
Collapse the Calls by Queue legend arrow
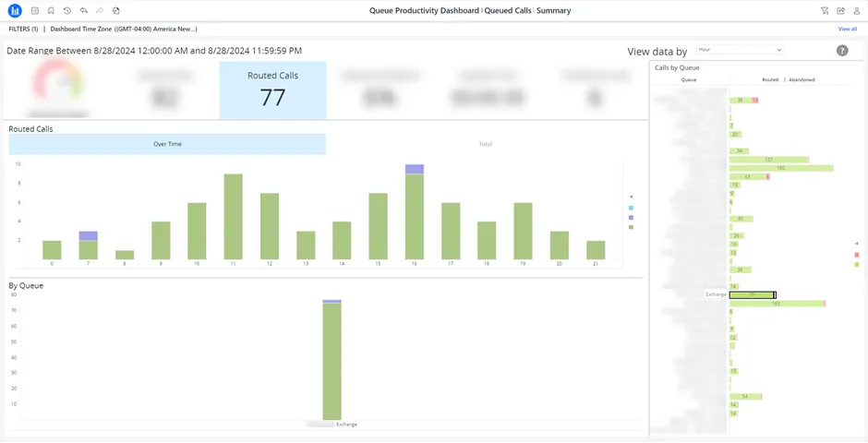click(856, 244)
